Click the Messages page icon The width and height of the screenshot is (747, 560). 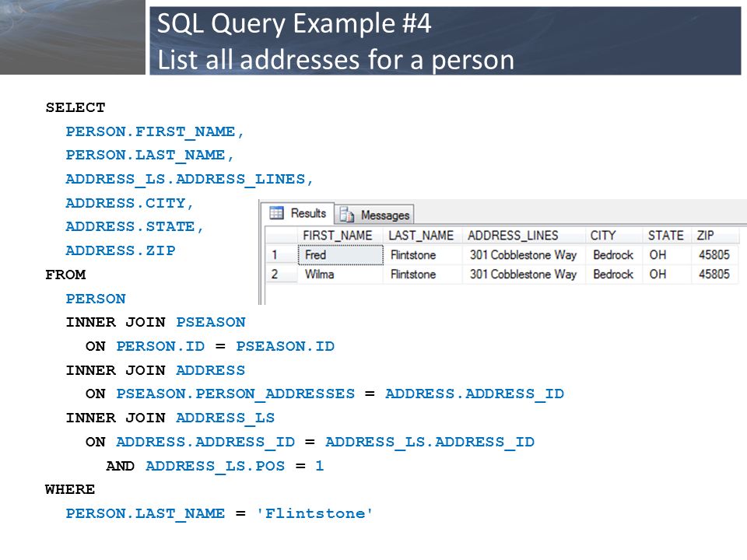click(347, 215)
